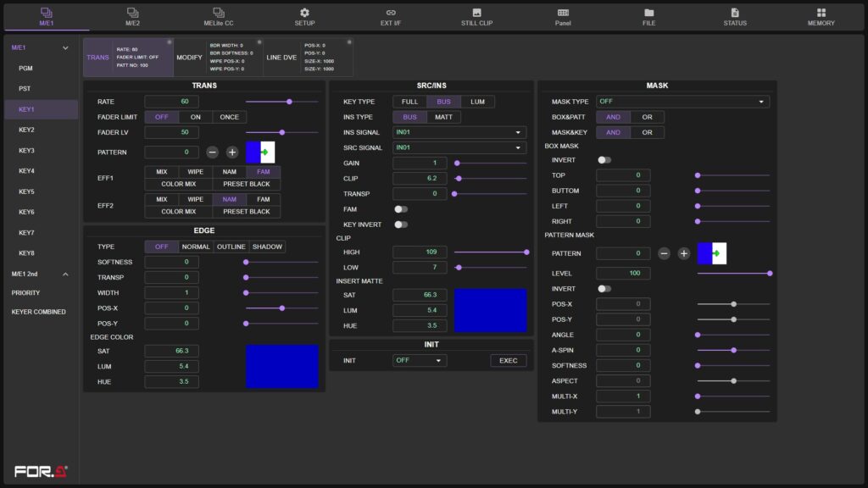
Task: Click the EDGE COLOR swatch
Action: 282,365
